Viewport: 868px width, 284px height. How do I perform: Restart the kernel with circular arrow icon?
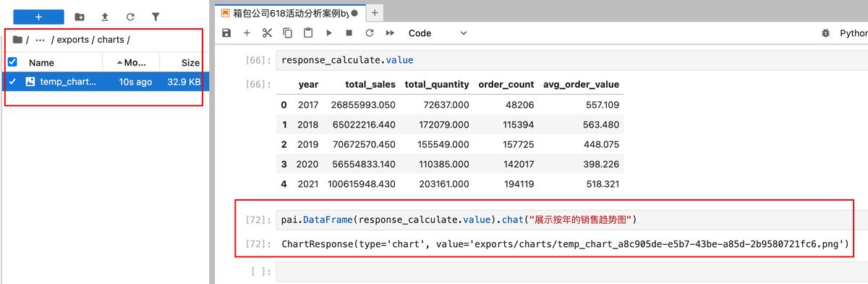click(x=370, y=33)
